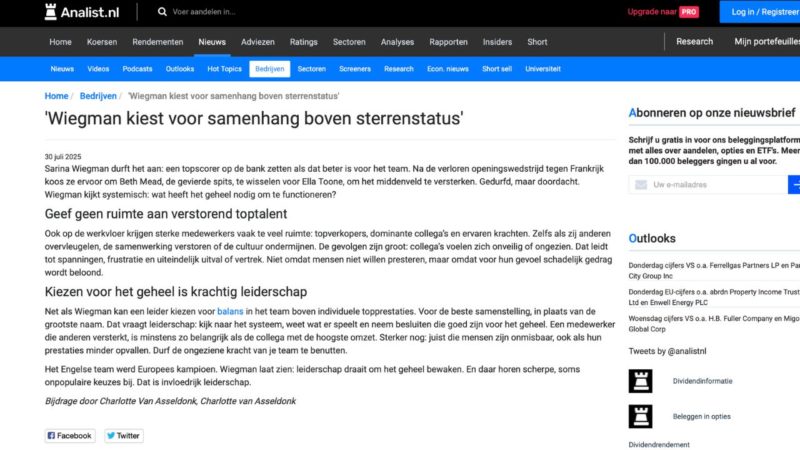Expand the Research menu on the right
This screenshot has height=450, width=800.
click(x=694, y=42)
